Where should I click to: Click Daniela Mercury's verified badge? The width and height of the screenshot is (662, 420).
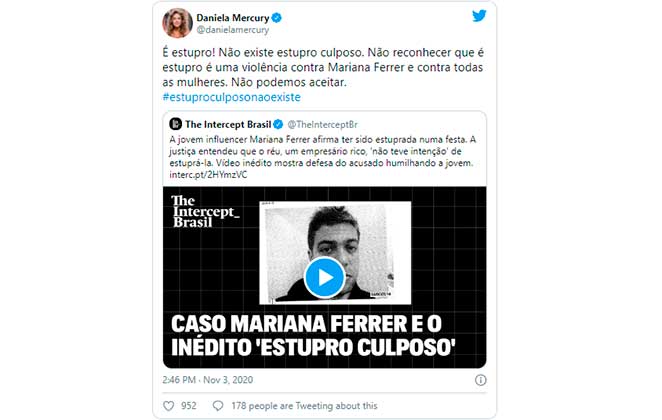[x=277, y=18]
